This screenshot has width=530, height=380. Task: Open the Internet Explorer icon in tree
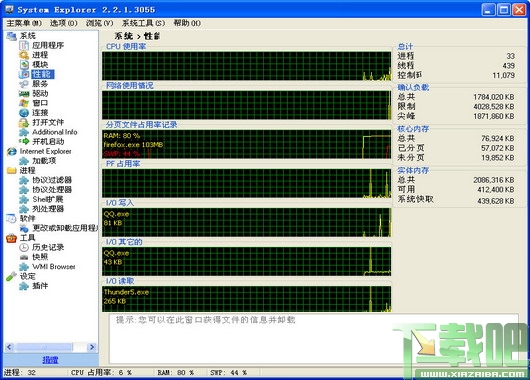click(x=11, y=151)
